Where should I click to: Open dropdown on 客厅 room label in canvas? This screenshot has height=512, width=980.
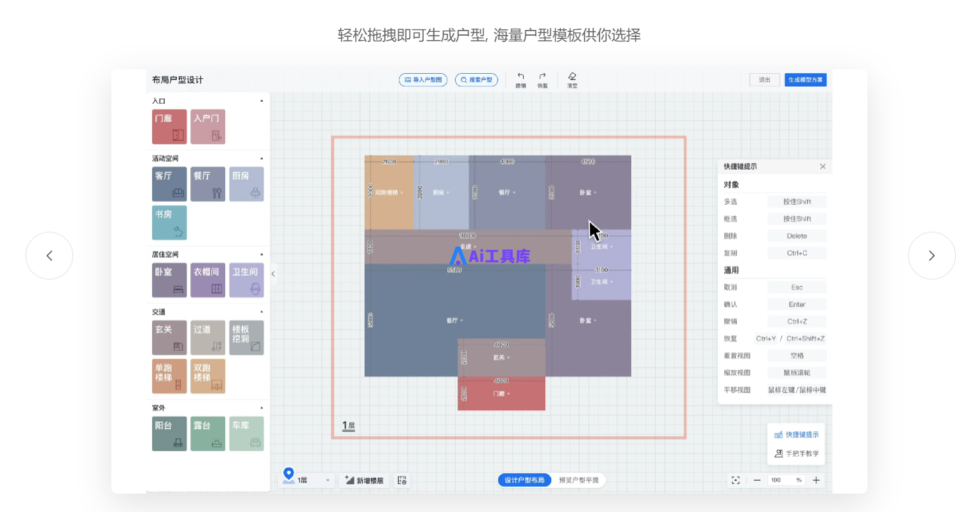pos(461,321)
